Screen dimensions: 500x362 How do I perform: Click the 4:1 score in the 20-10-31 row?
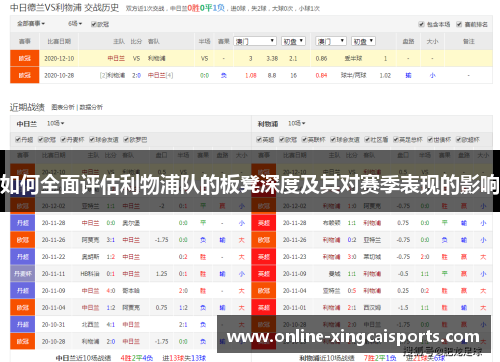[111, 324]
